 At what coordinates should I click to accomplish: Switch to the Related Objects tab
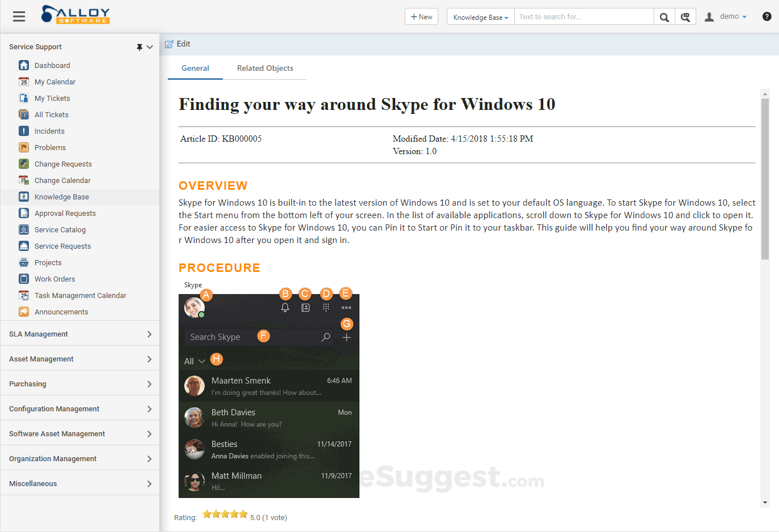pos(265,69)
